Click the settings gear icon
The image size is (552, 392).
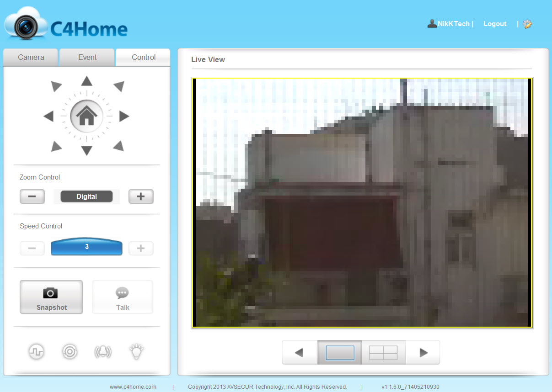click(527, 24)
